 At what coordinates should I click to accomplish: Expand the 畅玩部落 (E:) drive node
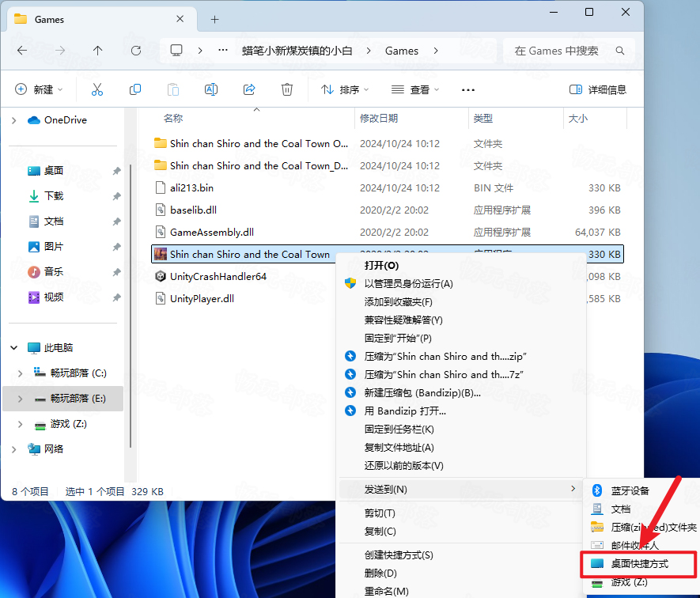(20, 399)
